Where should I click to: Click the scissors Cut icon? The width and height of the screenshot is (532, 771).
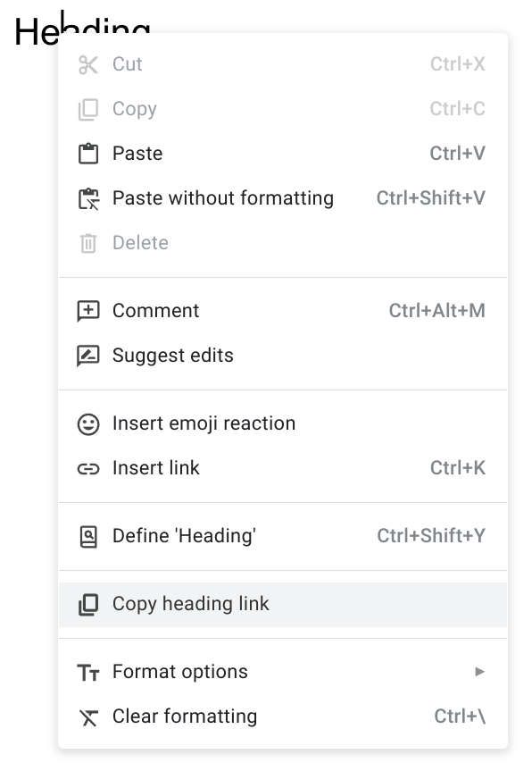pyautogui.click(x=88, y=64)
